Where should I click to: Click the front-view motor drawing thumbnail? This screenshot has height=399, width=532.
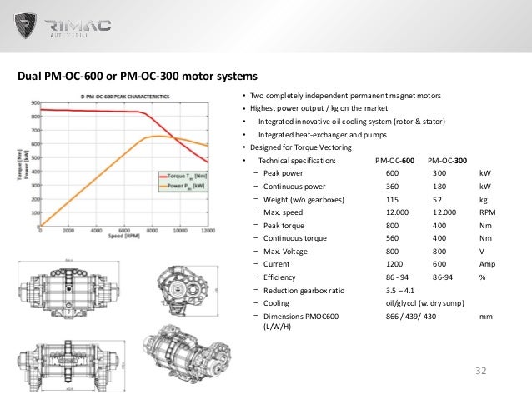tap(69, 292)
